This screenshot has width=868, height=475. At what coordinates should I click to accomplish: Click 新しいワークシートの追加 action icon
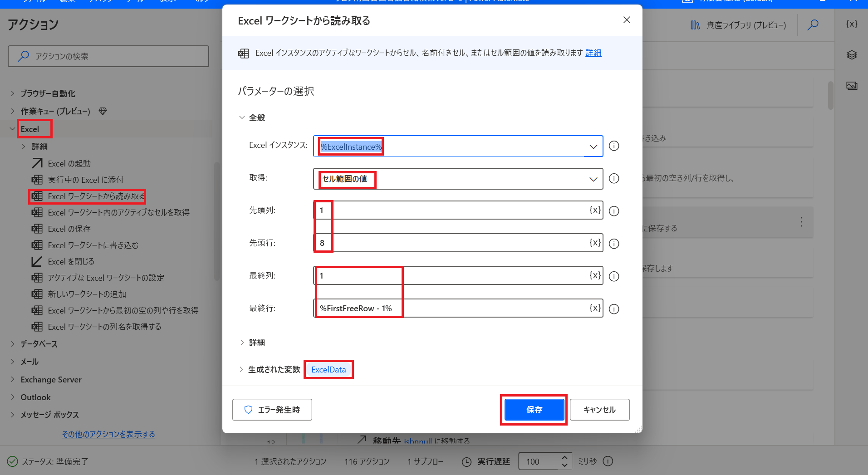pyautogui.click(x=37, y=294)
